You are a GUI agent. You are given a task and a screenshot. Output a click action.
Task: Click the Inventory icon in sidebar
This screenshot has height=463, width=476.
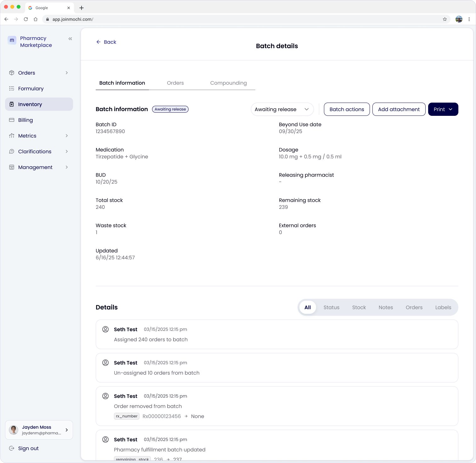coord(12,104)
